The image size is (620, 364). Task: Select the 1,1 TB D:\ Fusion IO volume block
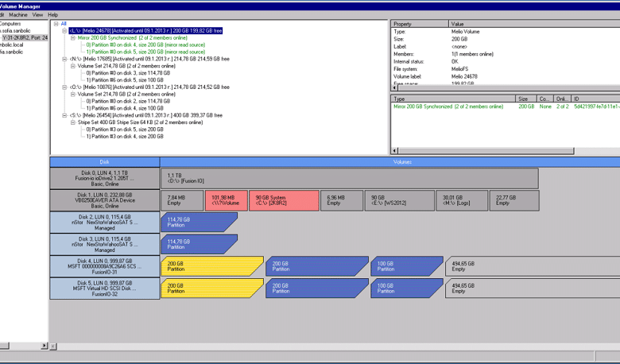[350, 178]
